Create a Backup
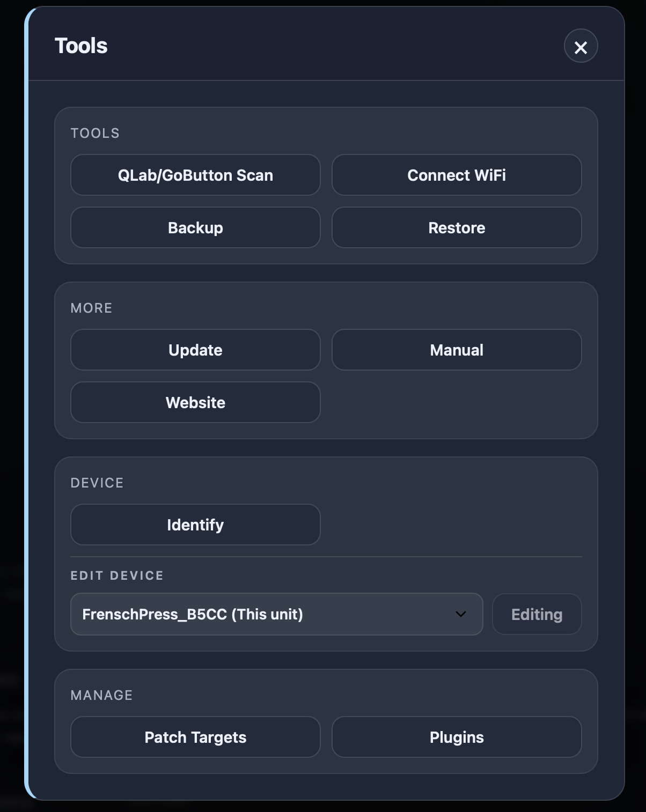 coord(195,227)
